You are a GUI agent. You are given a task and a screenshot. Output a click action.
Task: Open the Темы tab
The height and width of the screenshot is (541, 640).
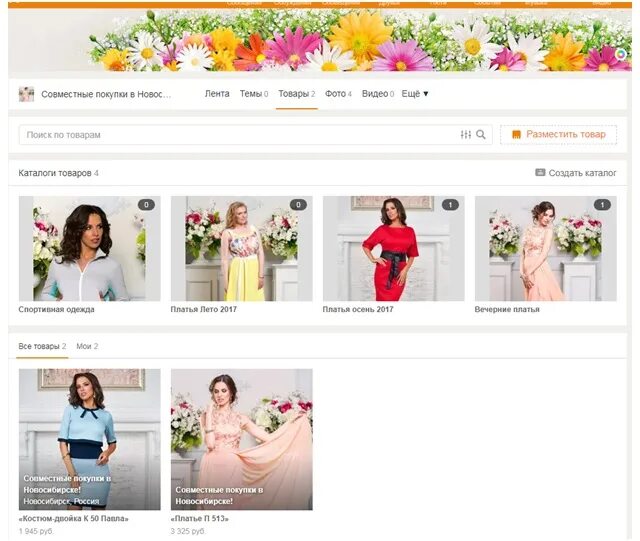click(254, 94)
